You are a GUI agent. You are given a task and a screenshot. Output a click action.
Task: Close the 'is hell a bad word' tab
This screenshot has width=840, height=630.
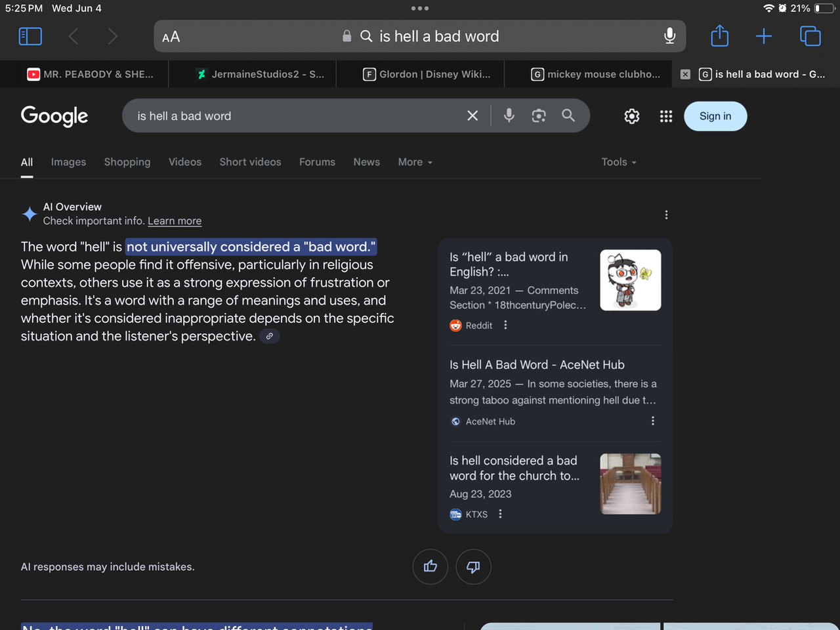point(685,74)
